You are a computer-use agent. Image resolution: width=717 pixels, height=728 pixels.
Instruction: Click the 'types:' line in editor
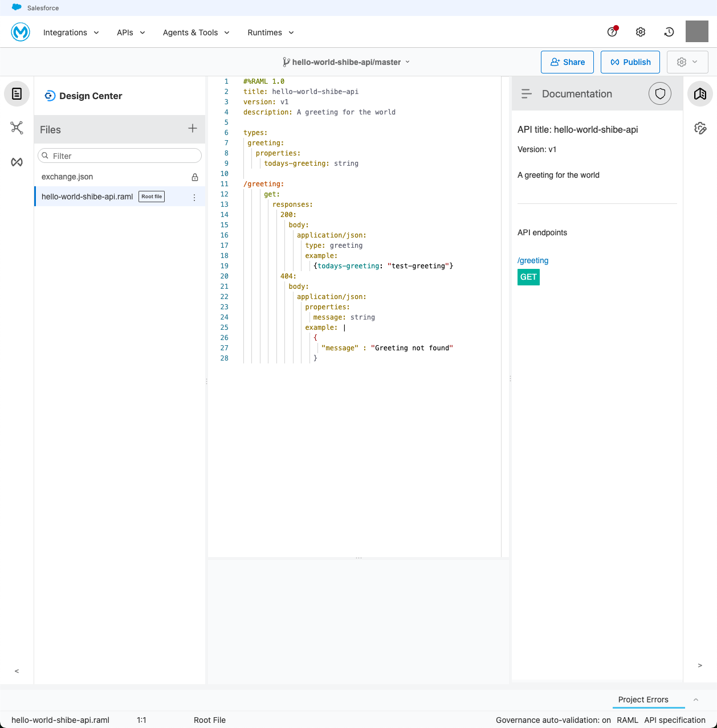pyautogui.click(x=255, y=133)
